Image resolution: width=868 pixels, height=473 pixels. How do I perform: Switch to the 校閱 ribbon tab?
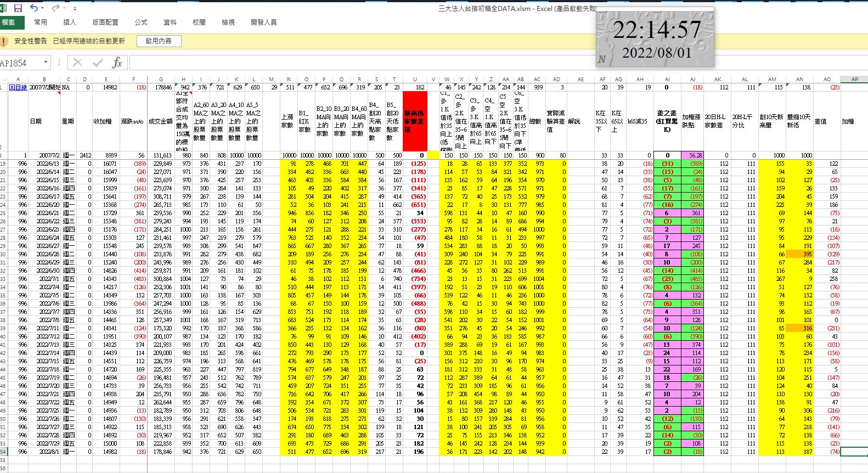tap(199, 22)
